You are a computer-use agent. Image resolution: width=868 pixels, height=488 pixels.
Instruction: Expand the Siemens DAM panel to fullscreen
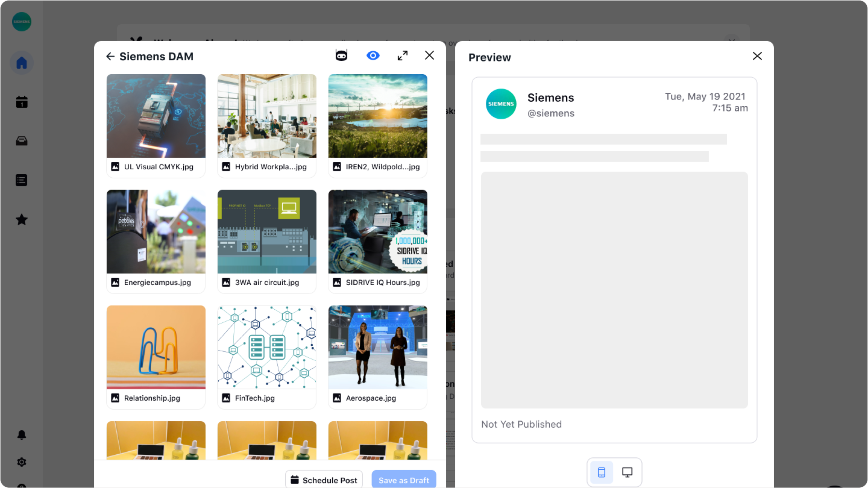tap(402, 56)
